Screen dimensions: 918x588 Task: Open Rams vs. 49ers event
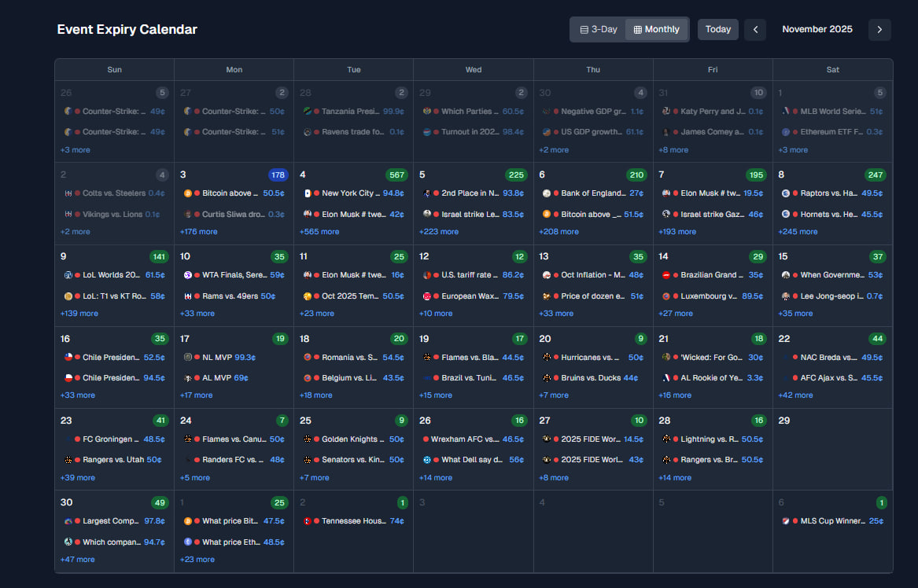click(234, 296)
